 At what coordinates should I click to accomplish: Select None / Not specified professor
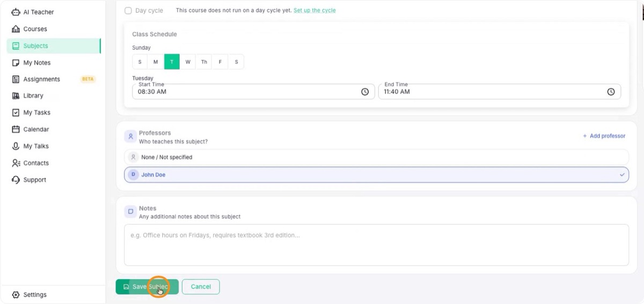coord(376,157)
